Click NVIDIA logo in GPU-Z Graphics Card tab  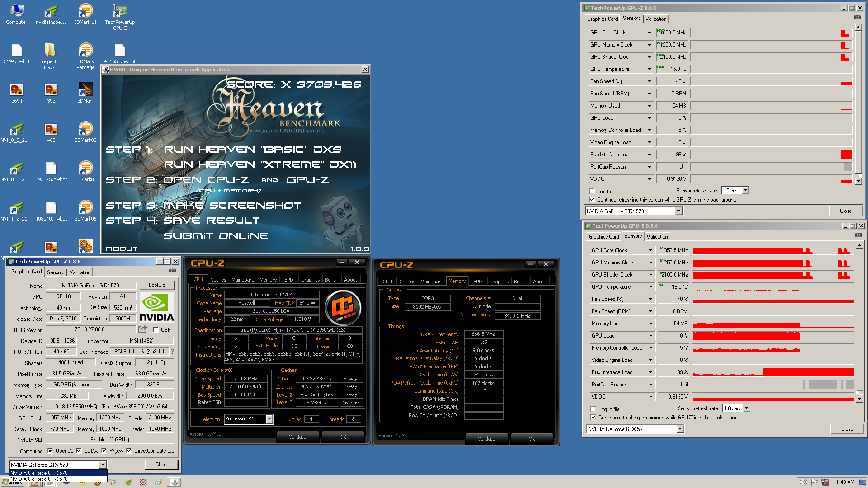click(156, 307)
